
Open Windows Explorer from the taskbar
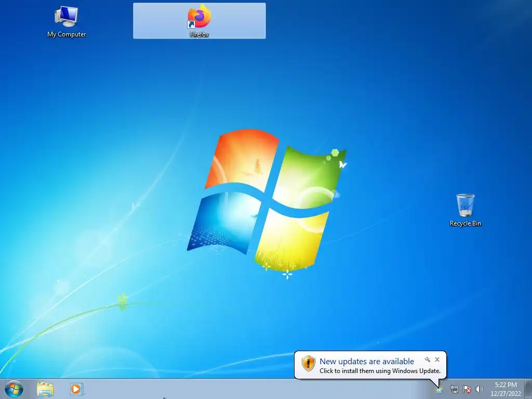point(45,389)
